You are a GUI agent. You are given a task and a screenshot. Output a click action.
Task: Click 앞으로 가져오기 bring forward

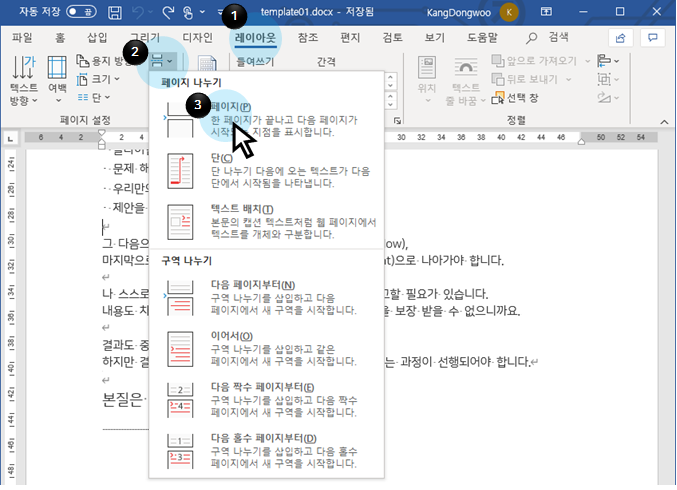click(534, 61)
